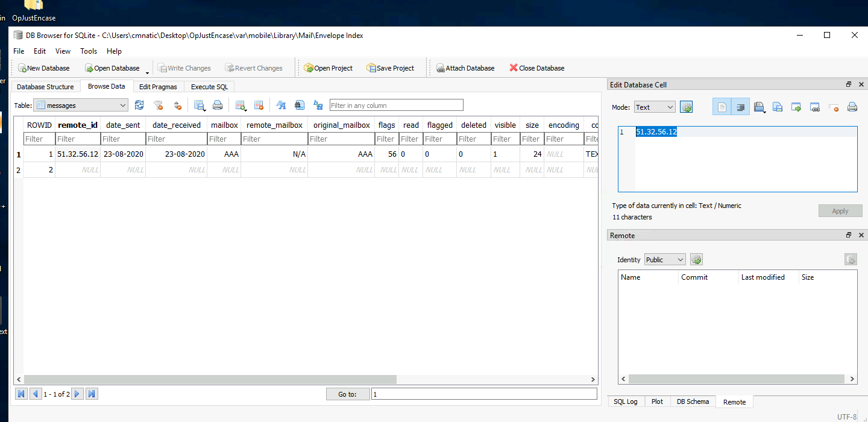Click the New Database toolbar button

(x=44, y=68)
